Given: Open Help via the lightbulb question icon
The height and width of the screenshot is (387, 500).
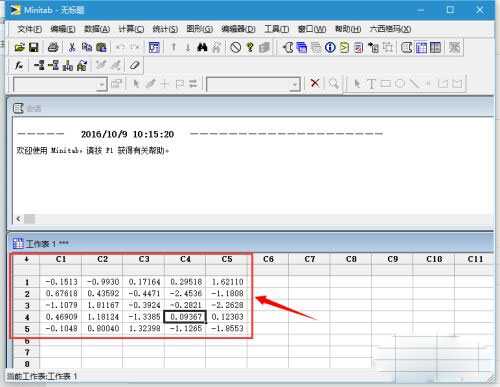Looking at the screenshot, I should point(250,47).
